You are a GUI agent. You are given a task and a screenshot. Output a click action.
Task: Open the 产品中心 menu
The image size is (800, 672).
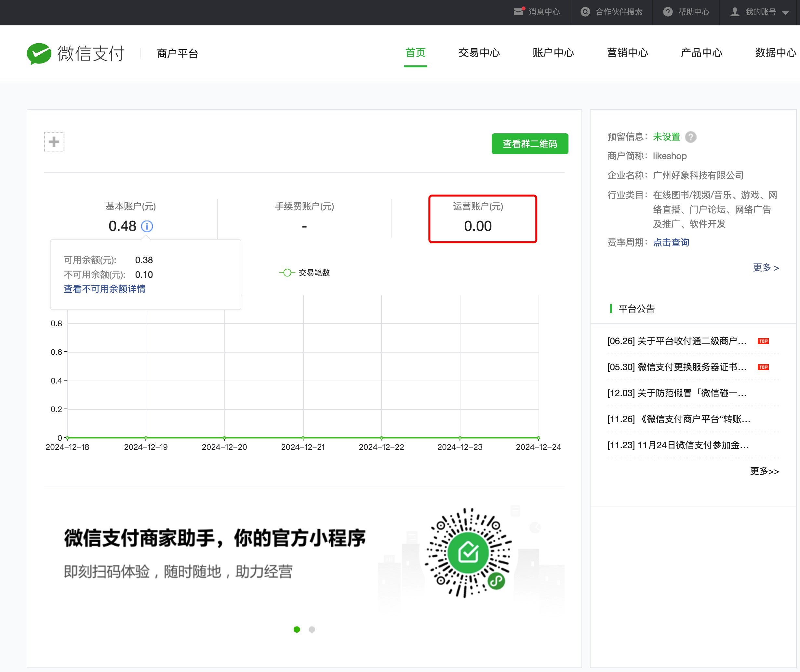701,53
